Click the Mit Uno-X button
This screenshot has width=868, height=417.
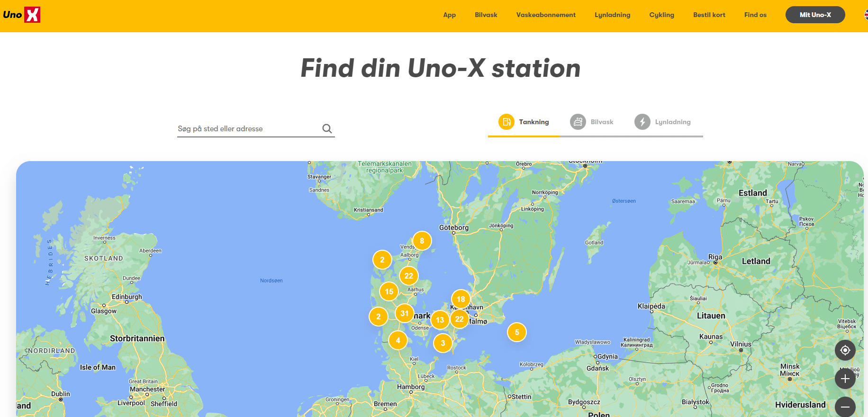pyautogui.click(x=815, y=15)
